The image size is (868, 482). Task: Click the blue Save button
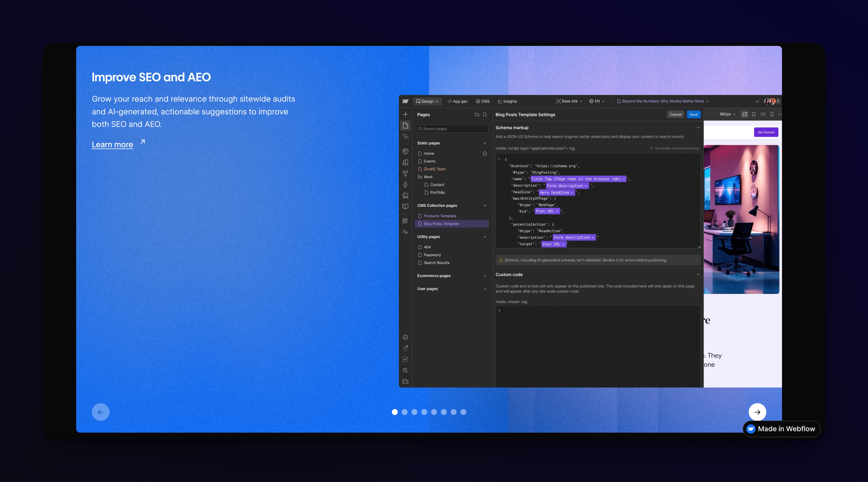point(693,115)
